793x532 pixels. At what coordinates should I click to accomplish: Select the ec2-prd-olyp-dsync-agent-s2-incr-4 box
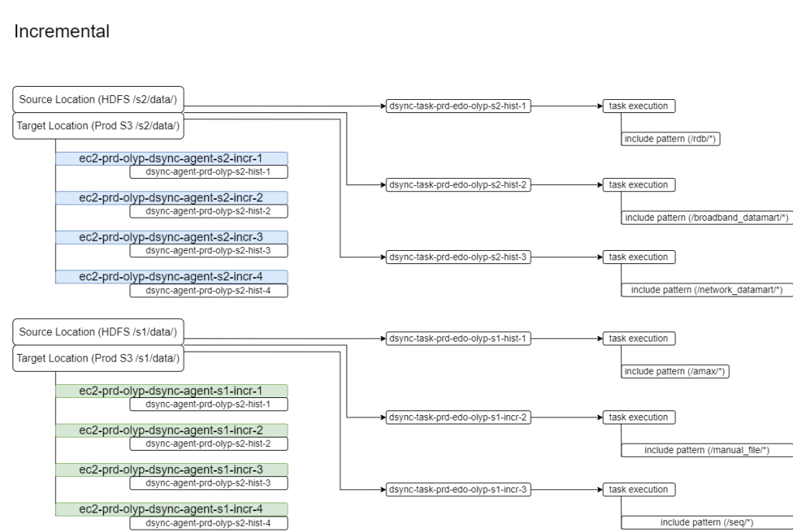[170, 276]
